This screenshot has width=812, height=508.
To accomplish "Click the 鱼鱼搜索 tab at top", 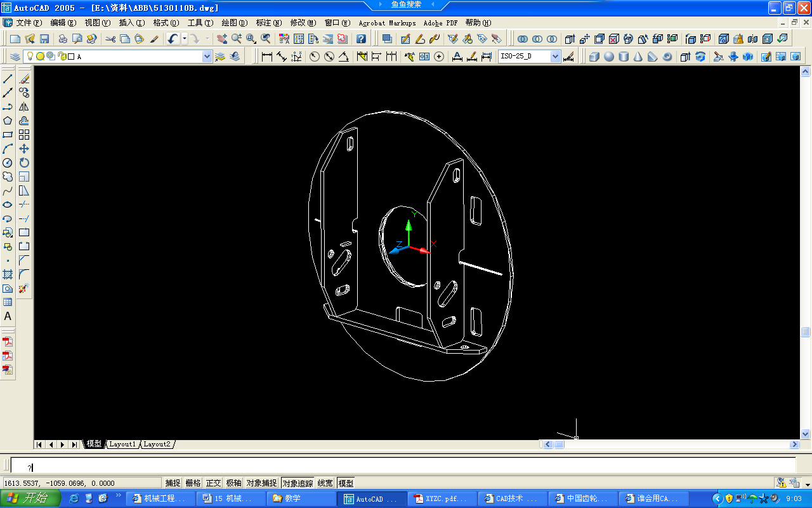I will click(406, 4).
